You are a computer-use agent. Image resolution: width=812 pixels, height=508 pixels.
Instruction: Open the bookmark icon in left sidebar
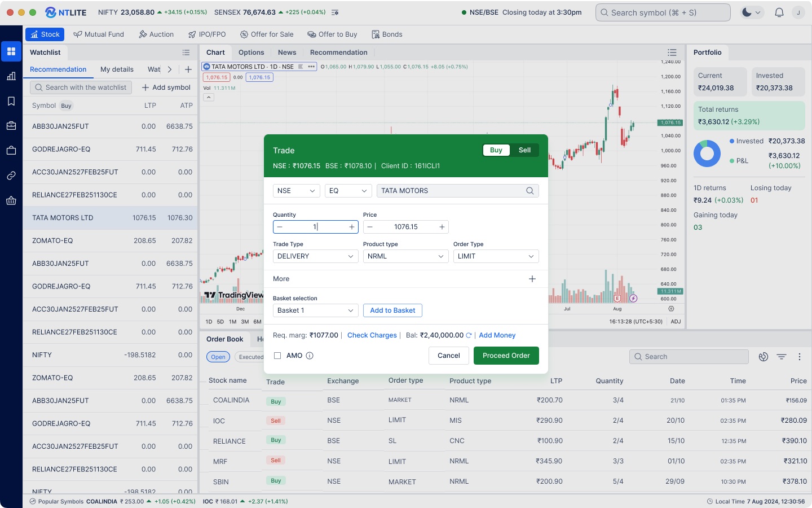click(x=11, y=101)
